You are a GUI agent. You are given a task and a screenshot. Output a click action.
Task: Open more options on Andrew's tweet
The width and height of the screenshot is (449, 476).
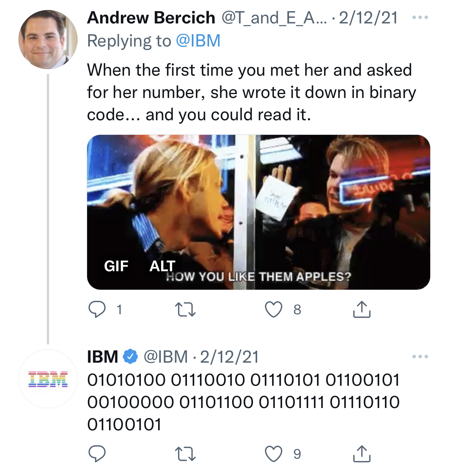pyautogui.click(x=420, y=18)
